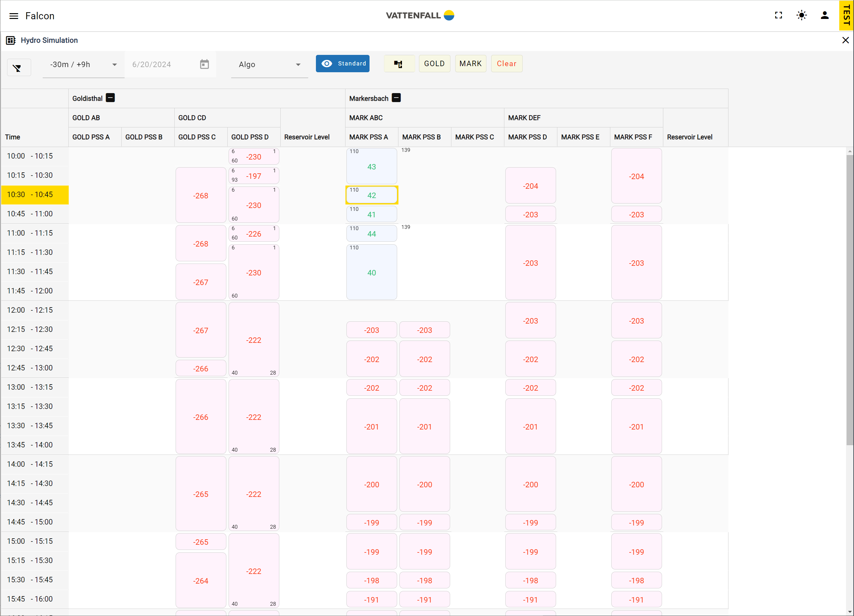Select the highlighted 42 cell in MARK PSS A
The height and width of the screenshot is (616, 854).
tap(371, 195)
